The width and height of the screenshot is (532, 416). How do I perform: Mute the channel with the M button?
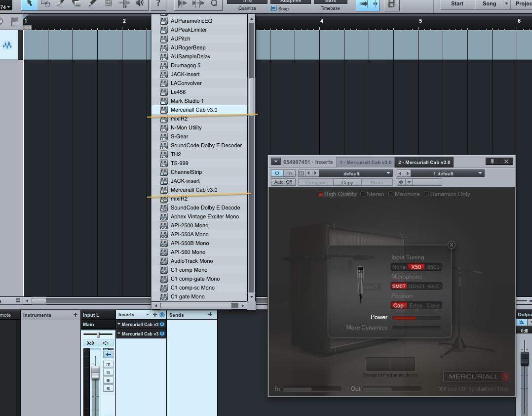[x=108, y=364]
